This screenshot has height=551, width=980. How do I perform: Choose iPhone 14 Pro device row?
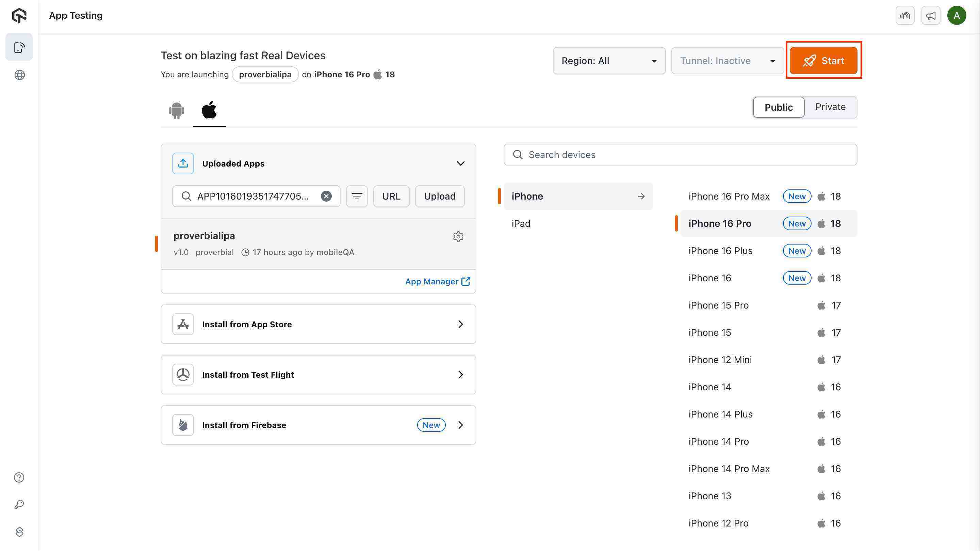tap(768, 441)
